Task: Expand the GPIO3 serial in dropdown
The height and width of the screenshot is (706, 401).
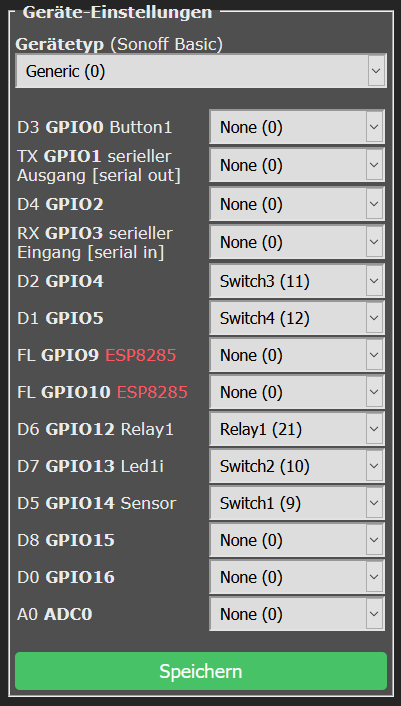Action: click(297, 243)
